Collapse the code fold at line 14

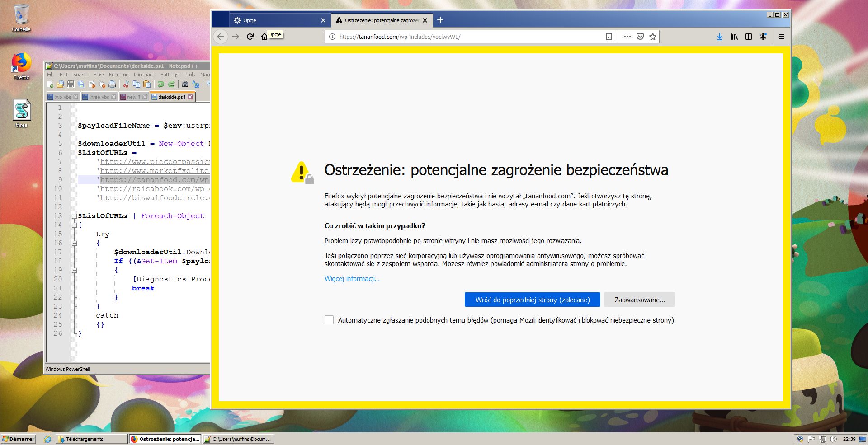(74, 225)
